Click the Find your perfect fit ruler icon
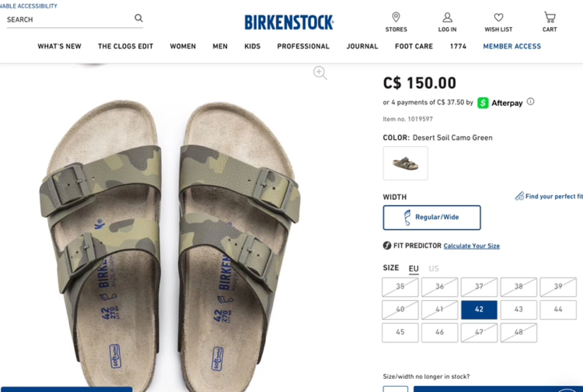583x392 pixels. [519, 196]
